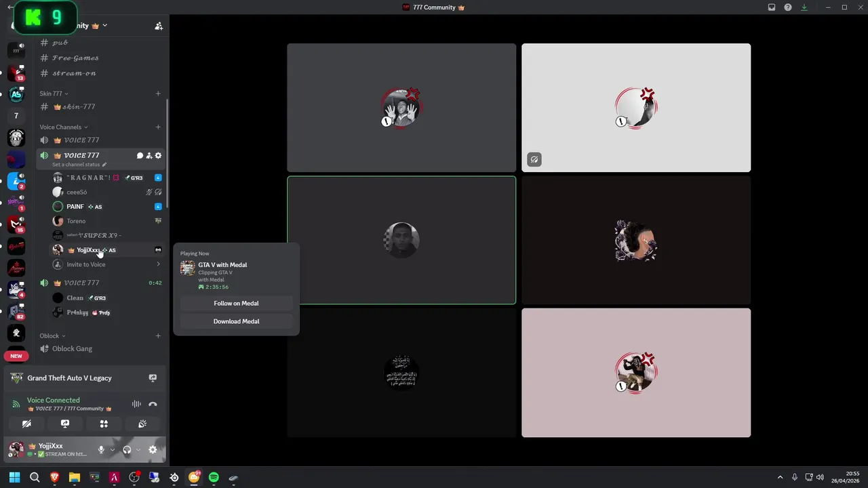Open the server icon with 15 badge
This screenshot has height=488, width=868.
[x=16, y=224]
